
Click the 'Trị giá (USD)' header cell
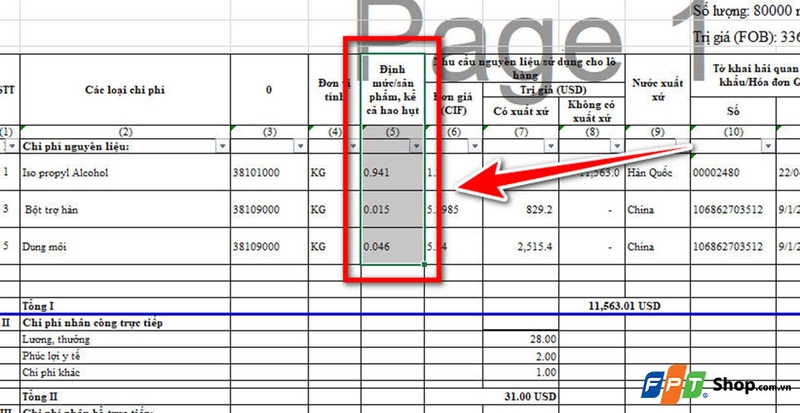coord(554,90)
